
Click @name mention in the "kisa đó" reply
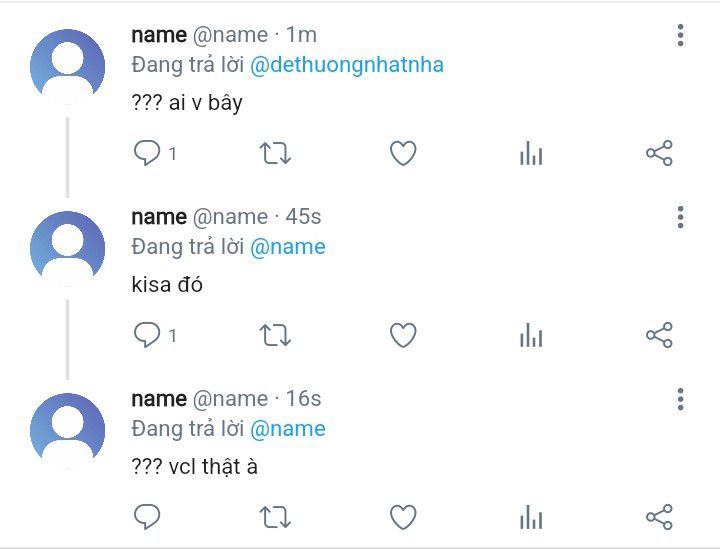click(287, 247)
